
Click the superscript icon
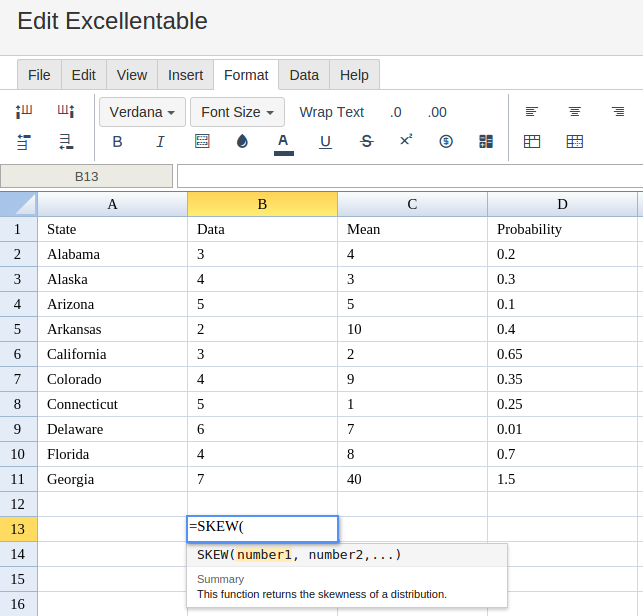406,141
